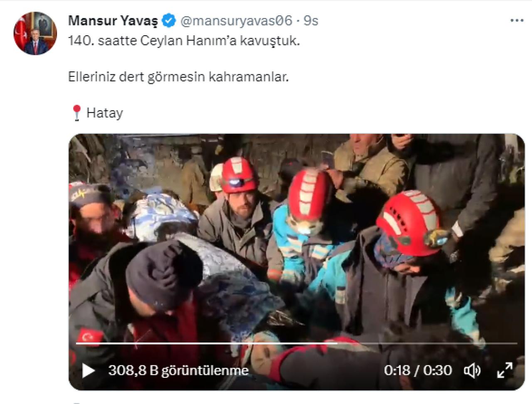Click the 308,8 B görüntülenme counter
This screenshot has height=404, width=532.
[x=178, y=370]
